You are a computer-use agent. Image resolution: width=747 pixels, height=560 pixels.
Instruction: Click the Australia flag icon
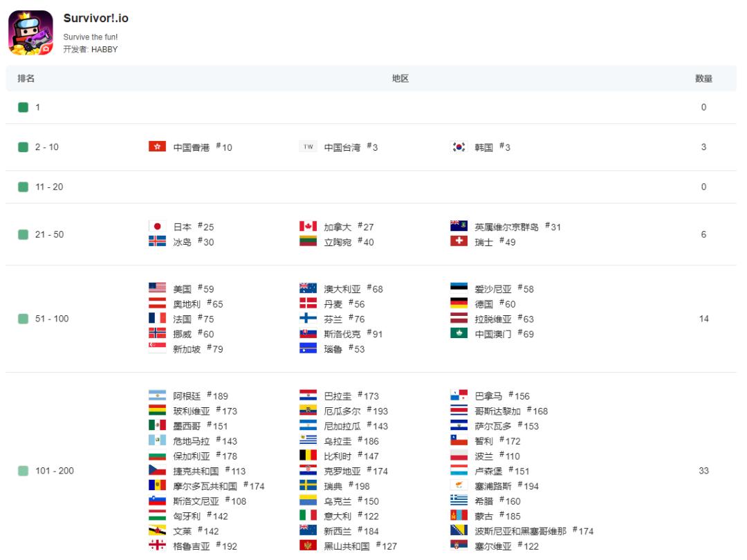[308, 288]
